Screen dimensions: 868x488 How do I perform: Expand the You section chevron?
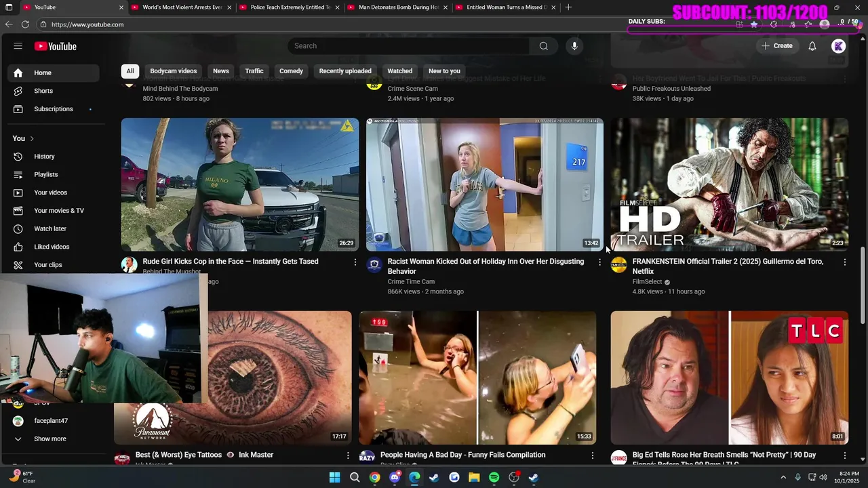tap(31, 139)
